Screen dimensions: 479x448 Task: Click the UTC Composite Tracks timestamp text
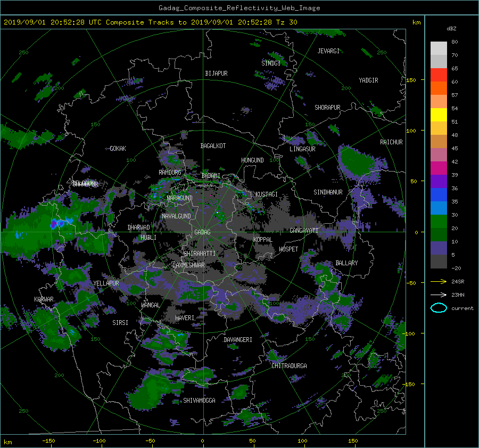150,22
